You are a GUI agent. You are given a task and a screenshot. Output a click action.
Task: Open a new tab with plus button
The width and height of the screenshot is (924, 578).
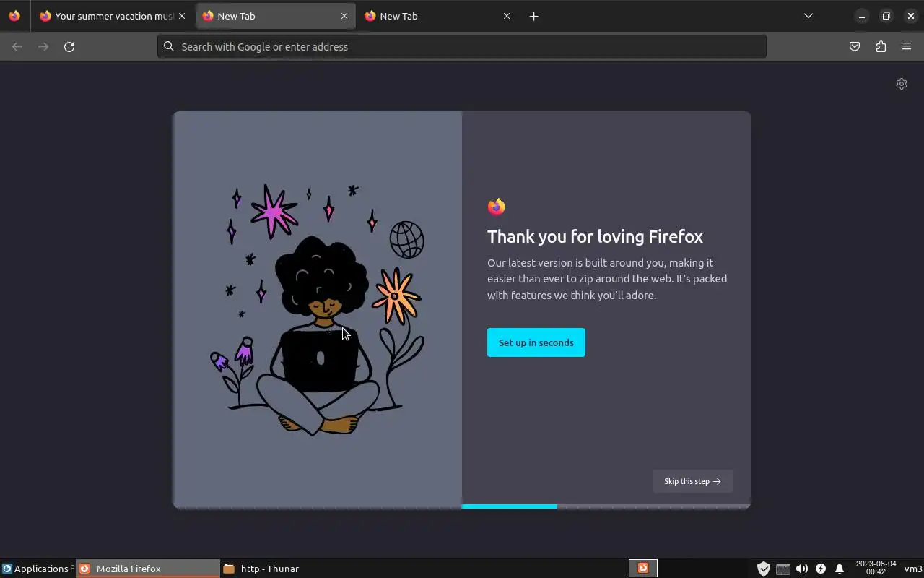(x=533, y=16)
